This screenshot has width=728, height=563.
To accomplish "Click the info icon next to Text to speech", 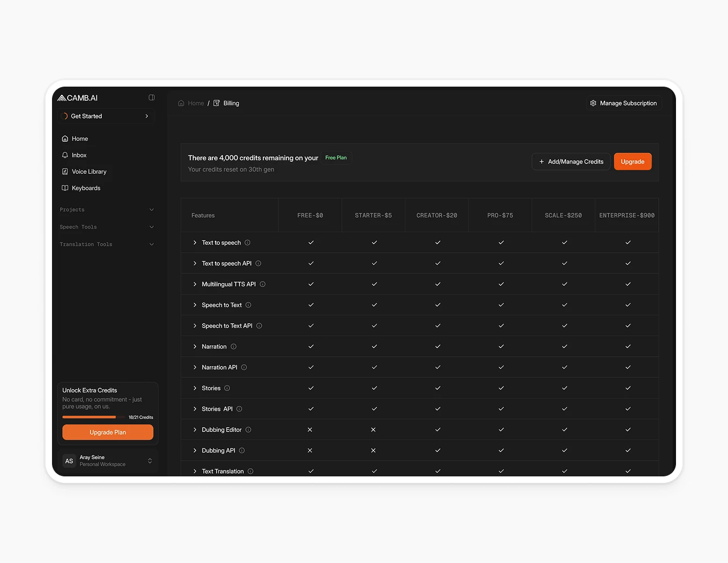I will pos(248,243).
